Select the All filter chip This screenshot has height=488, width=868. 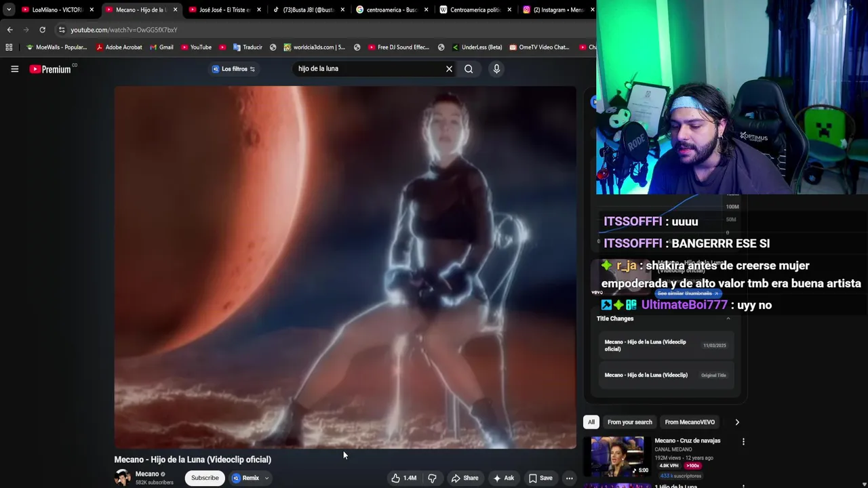591,422
